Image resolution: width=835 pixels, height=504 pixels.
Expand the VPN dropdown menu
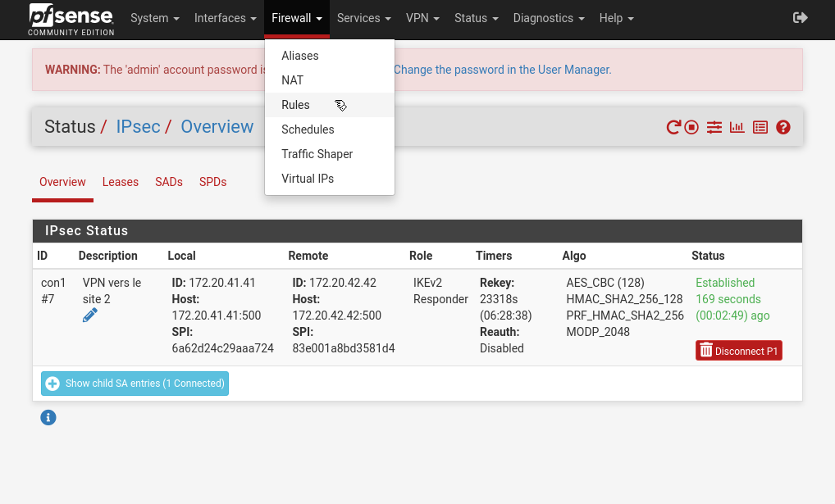(x=422, y=18)
